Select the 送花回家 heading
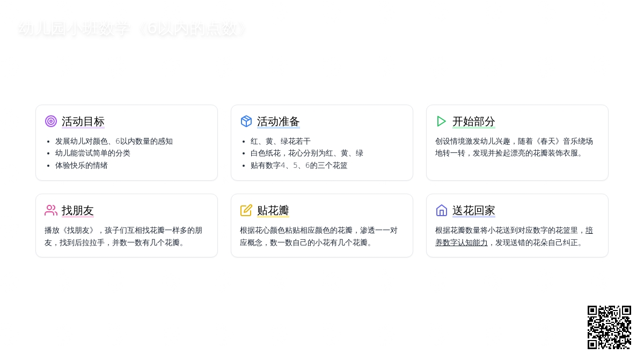Viewport: 644px width, 362px height. pyautogui.click(x=474, y=210)
